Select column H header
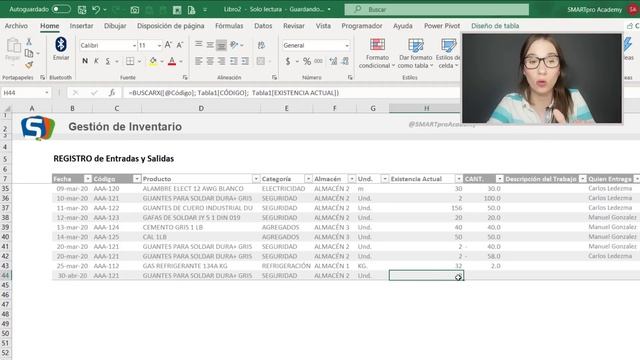640x360 pixels. pos(426,108)
